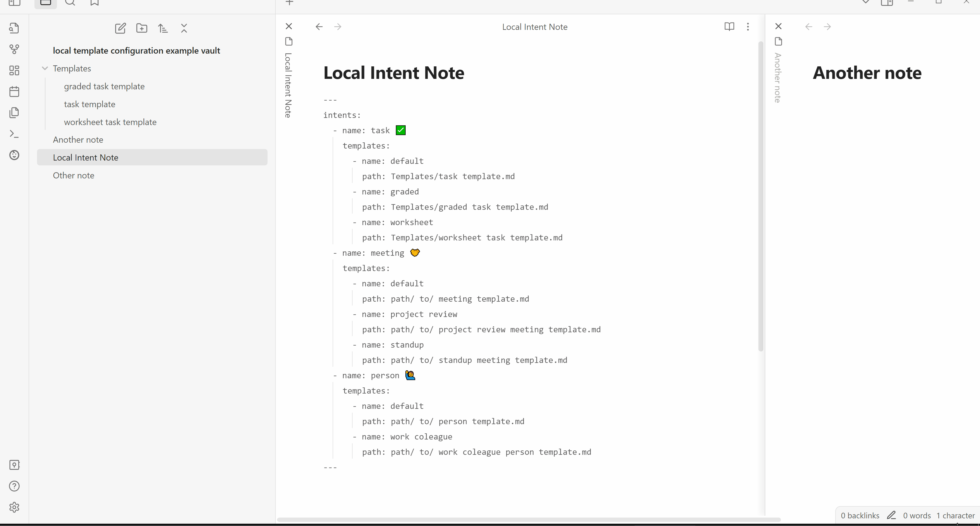Toggle the left sidebar panel
980x526 pixels.
[14, 3]
